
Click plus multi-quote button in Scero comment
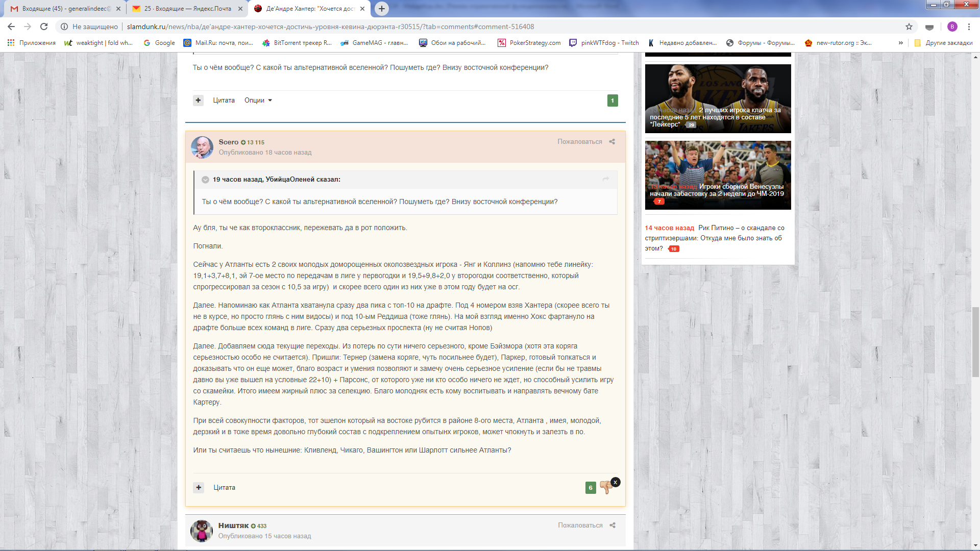pyautogui.click(x=199, y=488)
